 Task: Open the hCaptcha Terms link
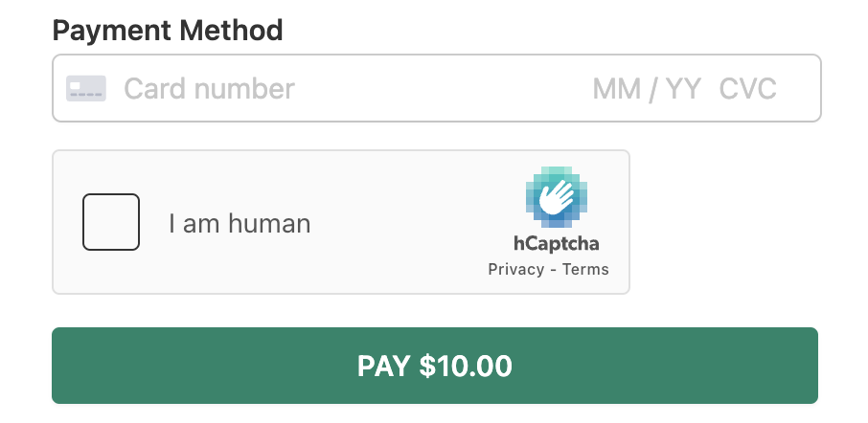585,269
